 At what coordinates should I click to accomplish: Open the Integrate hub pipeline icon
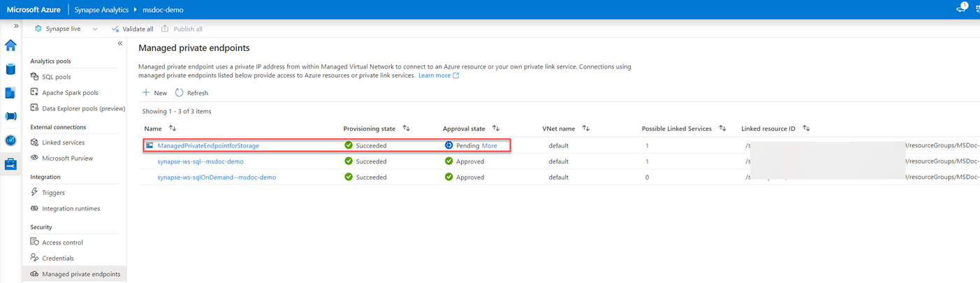pos(10,117)
